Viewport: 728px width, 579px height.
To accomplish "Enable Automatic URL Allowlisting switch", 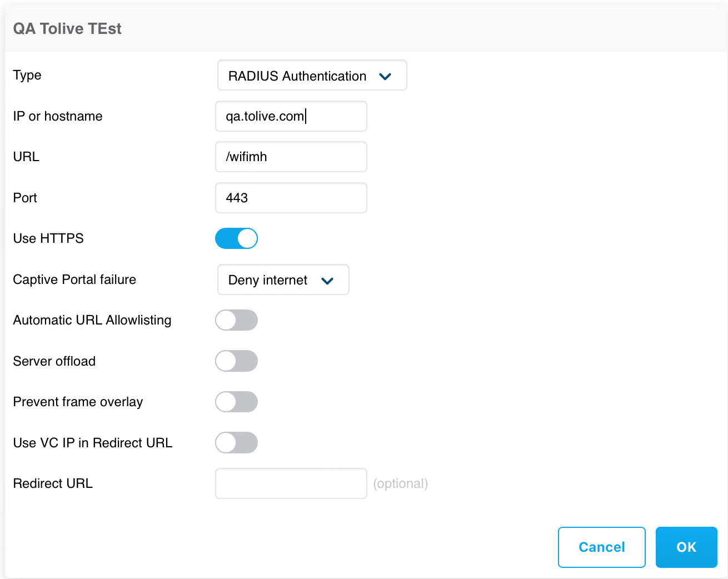I will (x=236, y=320).
